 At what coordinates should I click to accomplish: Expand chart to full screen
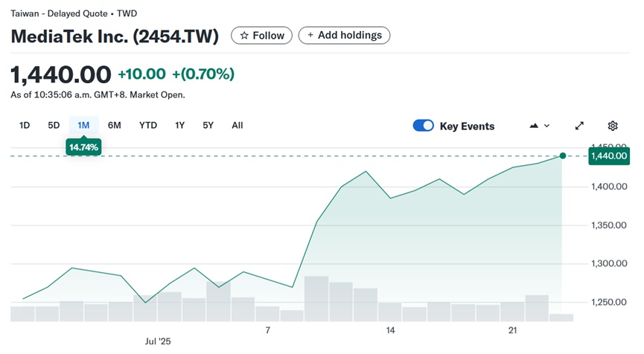tap(579, 126)
